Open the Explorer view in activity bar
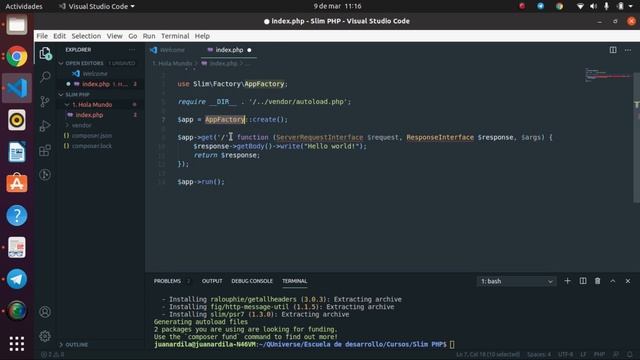The height and width of the screenshot is (360, 640). tap(45, 53)
